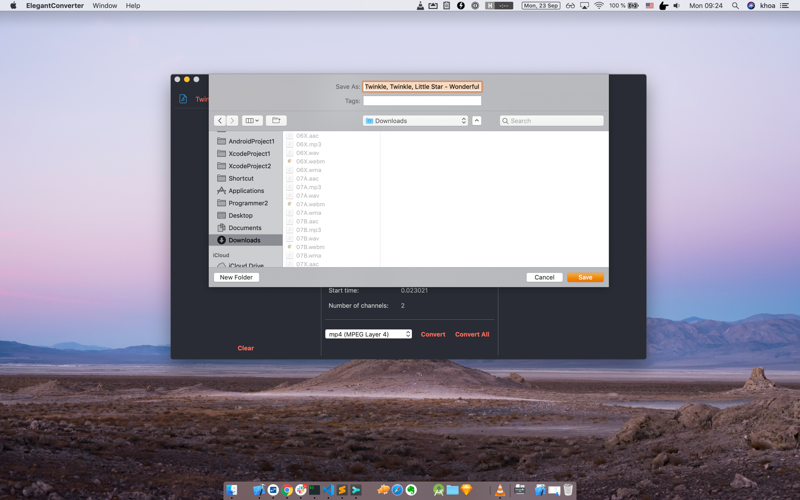
Task: Click the volume icon in menu bar
Action: [x=677, y=6]
